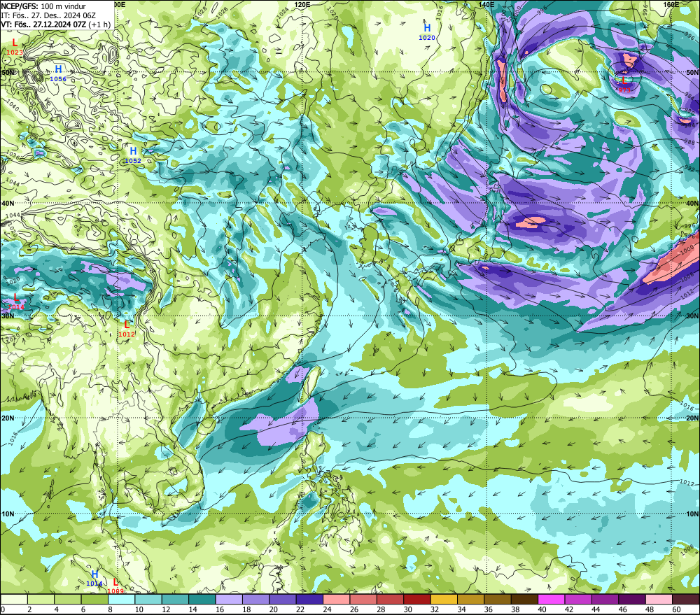Image resolution: width=700 pixels, height=615 pixels.
Task: Pick the 2–4 light green legend swatch
Action: coord(41,600)
